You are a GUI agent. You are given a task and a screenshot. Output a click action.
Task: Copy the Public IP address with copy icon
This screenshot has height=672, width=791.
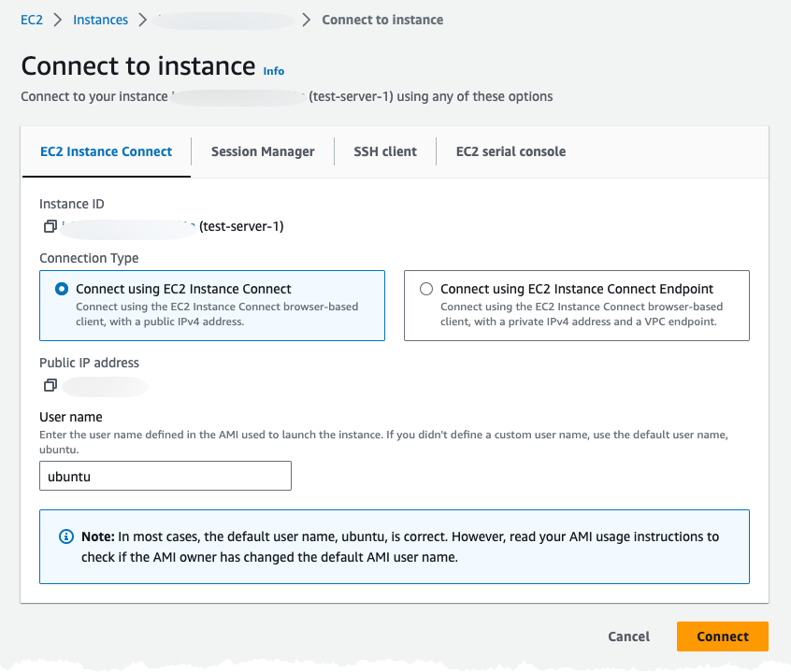click(50, 385)
